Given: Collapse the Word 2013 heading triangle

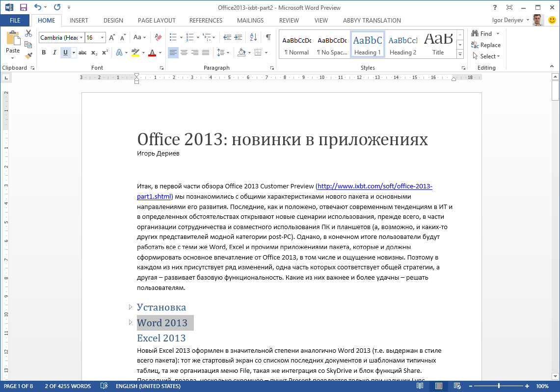Looking at the screenshot, I should click(130, 322).
